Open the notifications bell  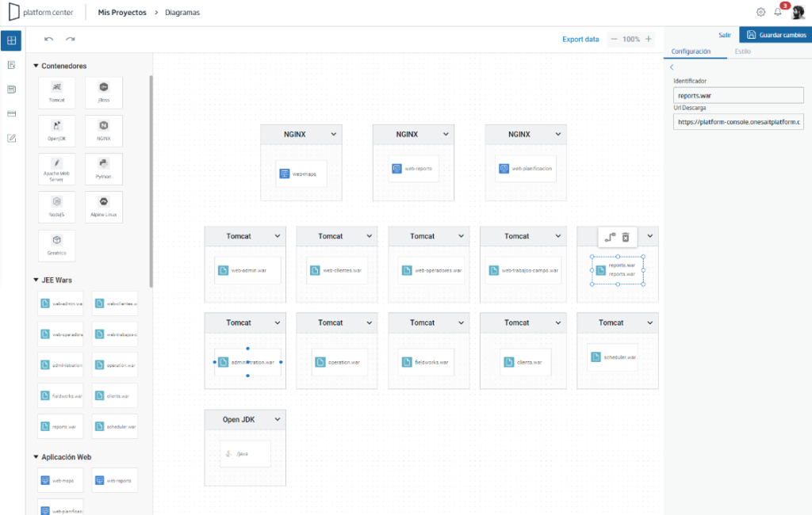(778, 12)
